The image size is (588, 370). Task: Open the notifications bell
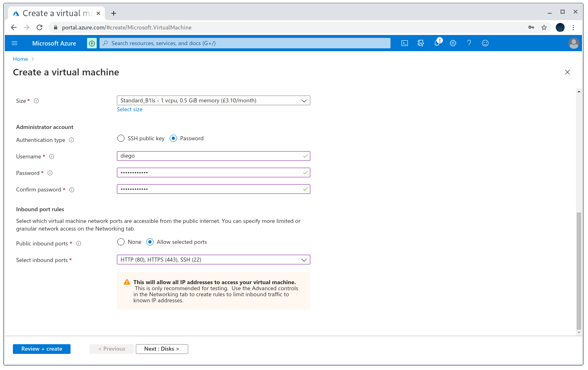[x=437, y=43]
